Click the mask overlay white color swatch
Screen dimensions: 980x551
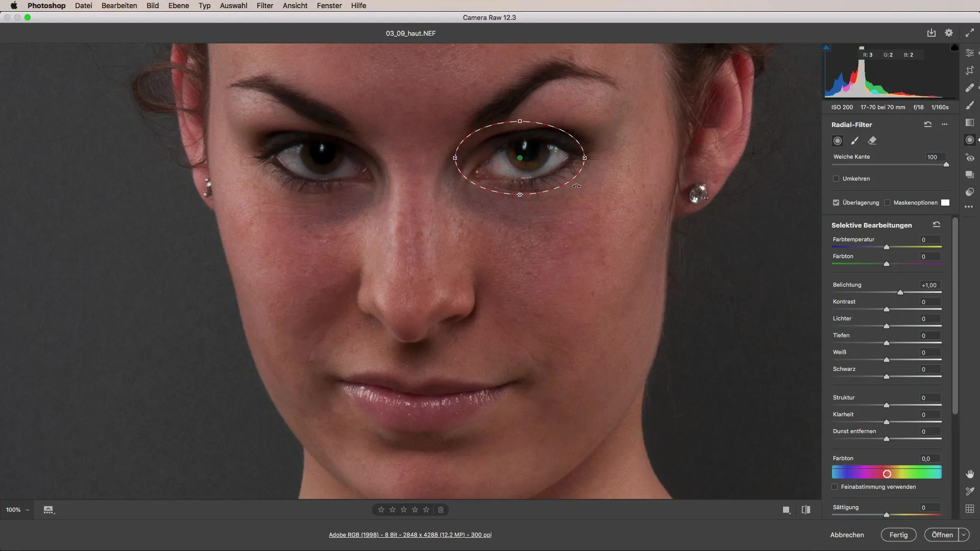(x=945, y=203)
